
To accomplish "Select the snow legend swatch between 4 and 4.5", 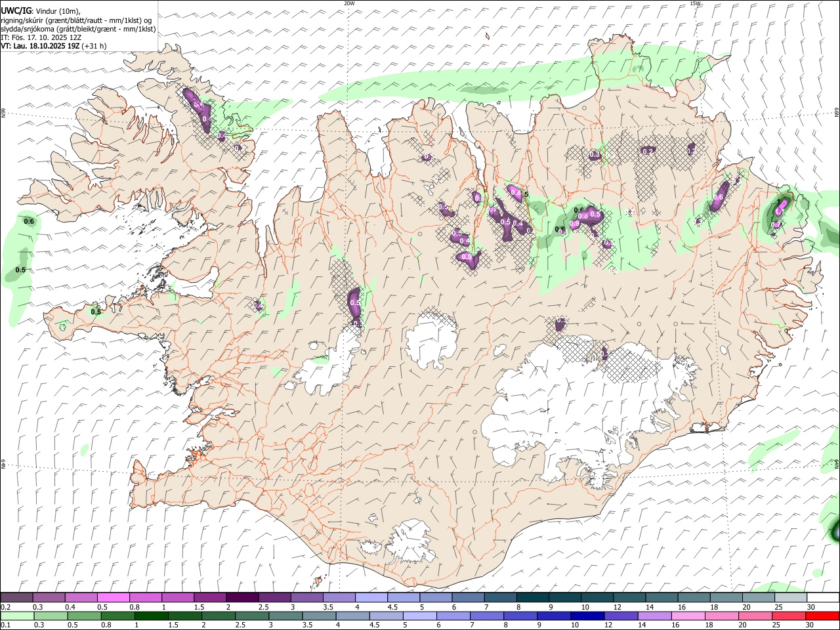I will pos(371,597).
